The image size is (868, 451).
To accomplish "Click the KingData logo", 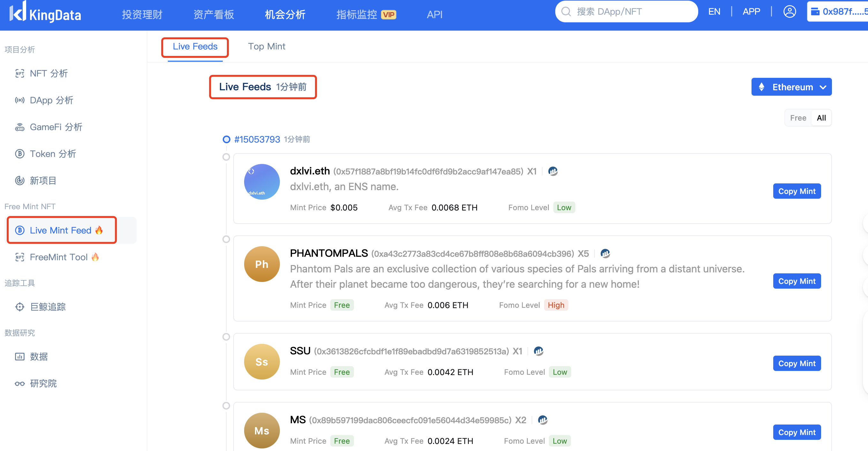I will pos(45,13).
